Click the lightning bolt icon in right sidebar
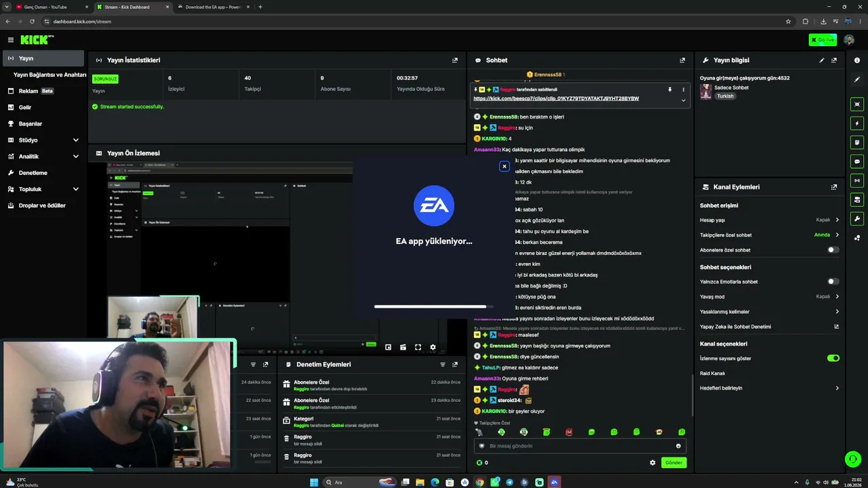The width and height of the screenshot is (868, 488). (x=857, y=123)
